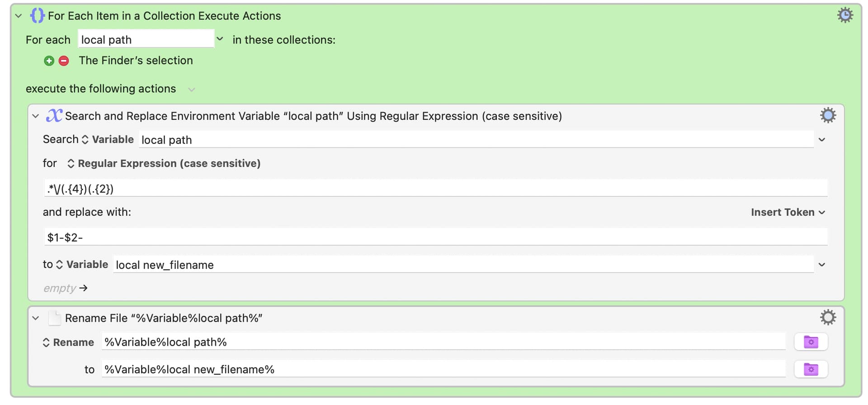The height and width of the screenshot is (405, 868).
Task: Switch the destination type from Variable
Action: 82,264
